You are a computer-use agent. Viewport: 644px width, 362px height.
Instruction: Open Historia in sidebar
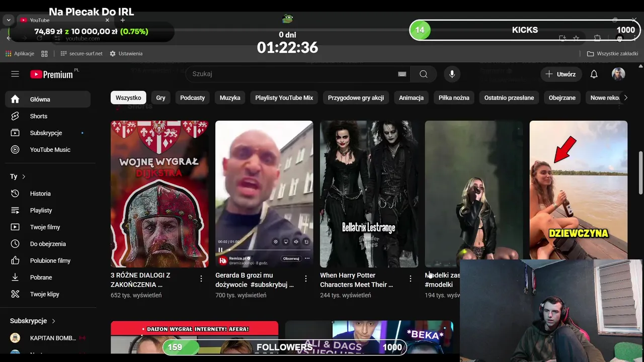tap(48, 194)
